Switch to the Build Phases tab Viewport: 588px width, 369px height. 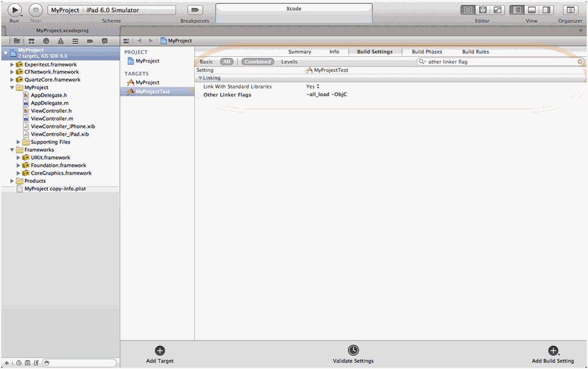pos(427,52)
